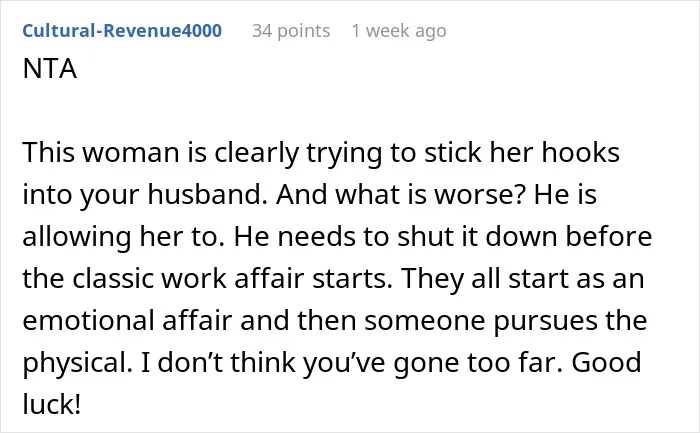Click the line starting 'This woman is clearly'
The width and height of the screenshot is (700, 433).
pyautogui.click(x=321, y=153)
